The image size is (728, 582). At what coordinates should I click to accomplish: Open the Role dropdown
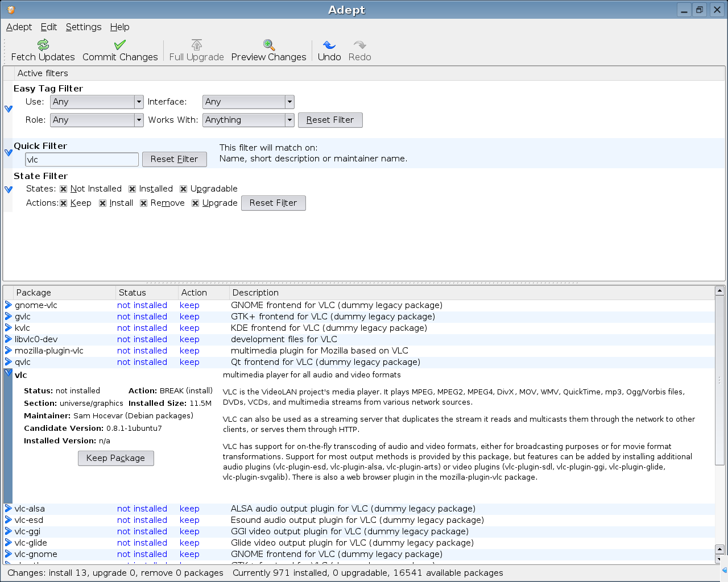coord(97,120)
